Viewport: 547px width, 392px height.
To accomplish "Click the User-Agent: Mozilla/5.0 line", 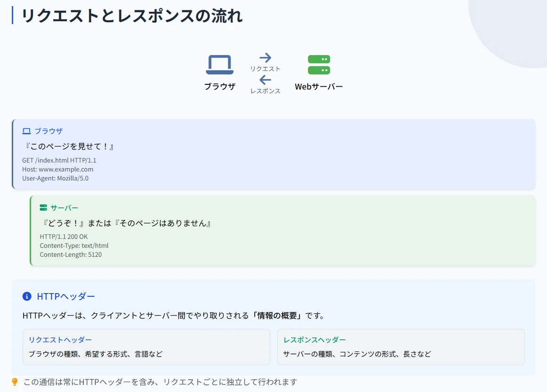I will 56,179.
